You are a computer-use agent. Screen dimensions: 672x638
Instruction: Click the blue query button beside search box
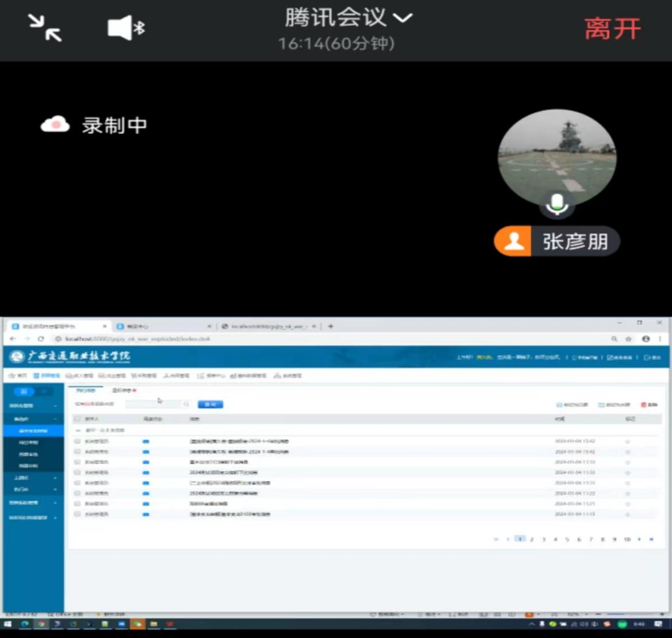pyautogui.click(x=210, y=404)
